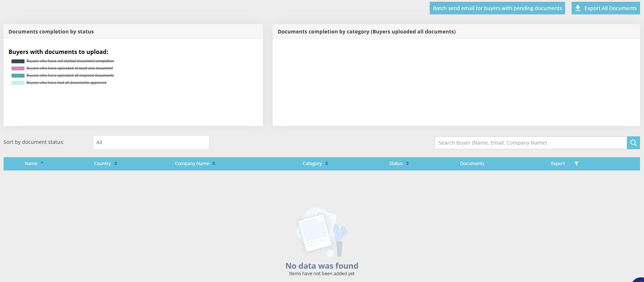Click the purple legend color swatch
The image size is (644, 282).
pyautogui.click(x=18, y=68)
